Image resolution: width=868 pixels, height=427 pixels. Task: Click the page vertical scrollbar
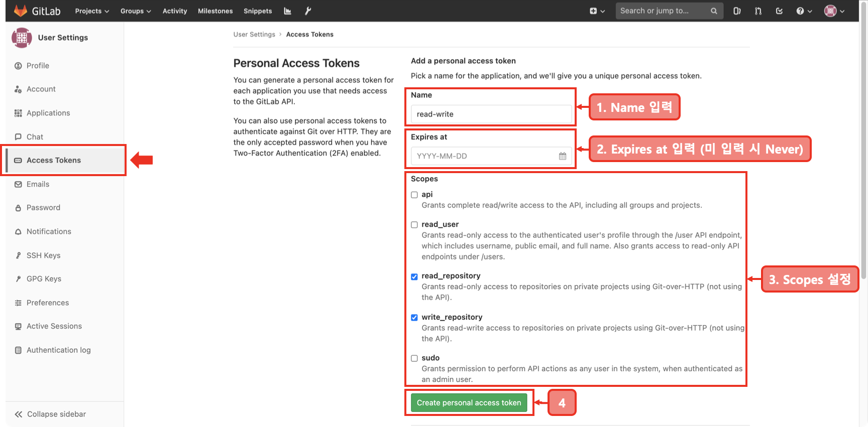(x=863, y=140)
